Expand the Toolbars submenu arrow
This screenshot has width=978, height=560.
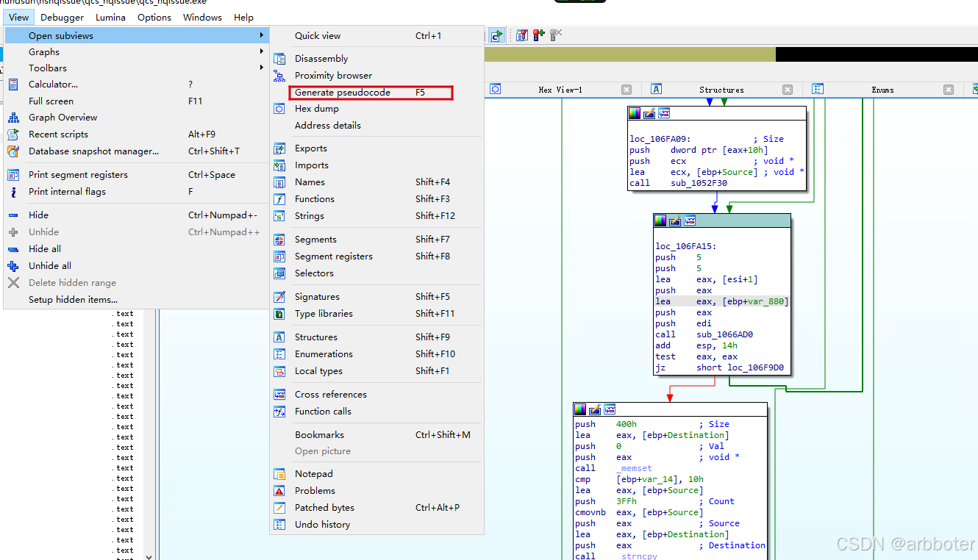pos(261,68)
